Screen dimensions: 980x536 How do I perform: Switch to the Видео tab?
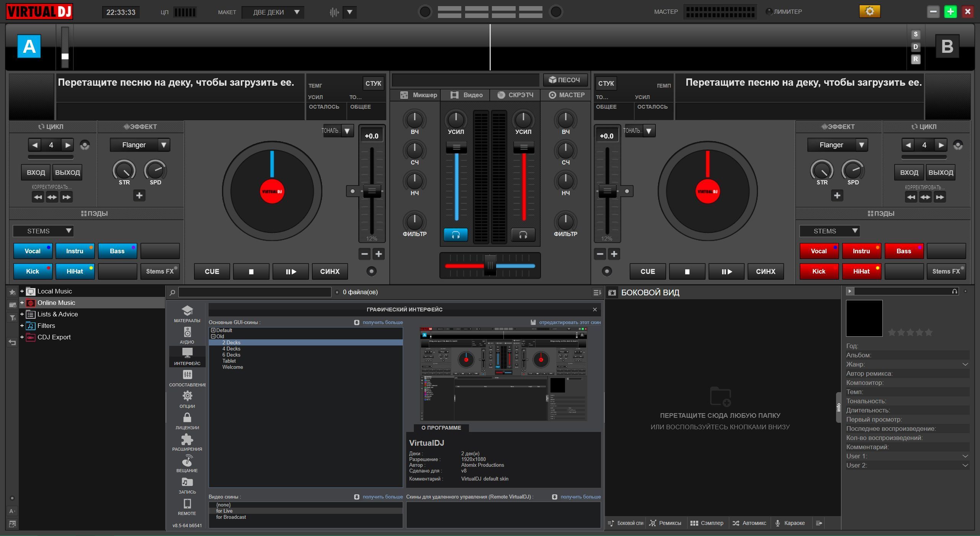pos(466,95)
